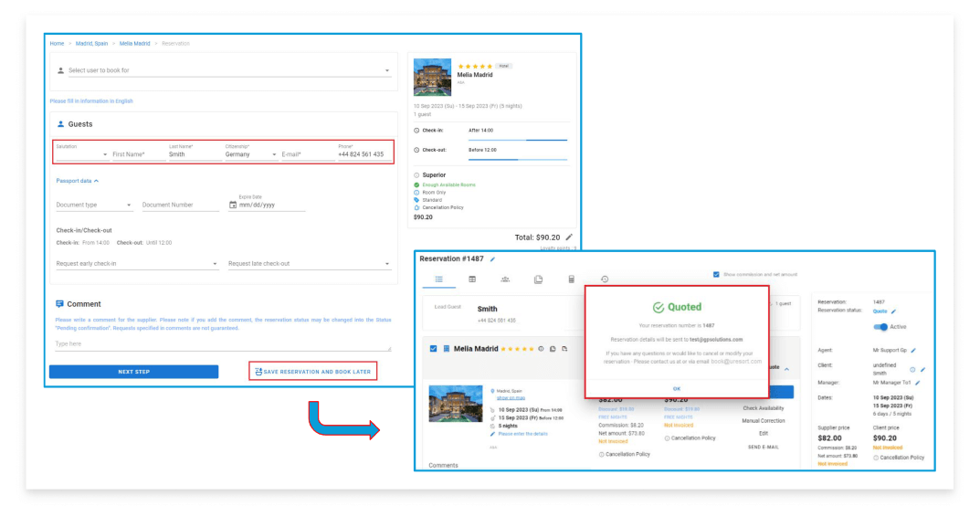Click Please fill in information in English
Screen dimensions: 980x506
click(x=91, y=101)
